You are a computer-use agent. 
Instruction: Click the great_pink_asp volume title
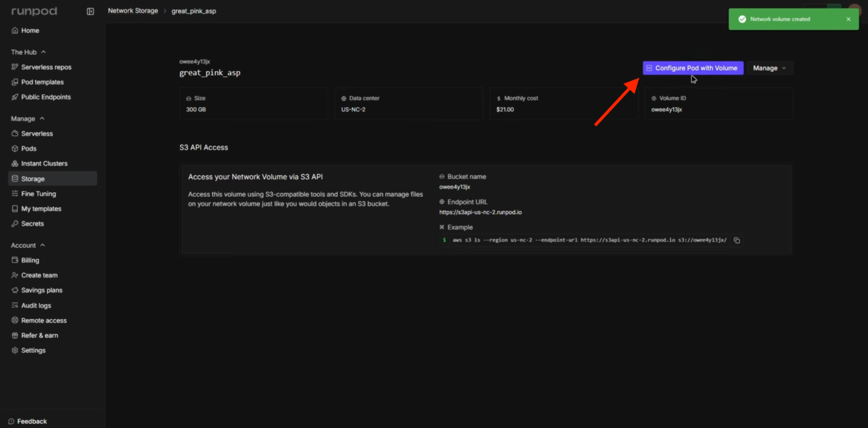point(210,73)
